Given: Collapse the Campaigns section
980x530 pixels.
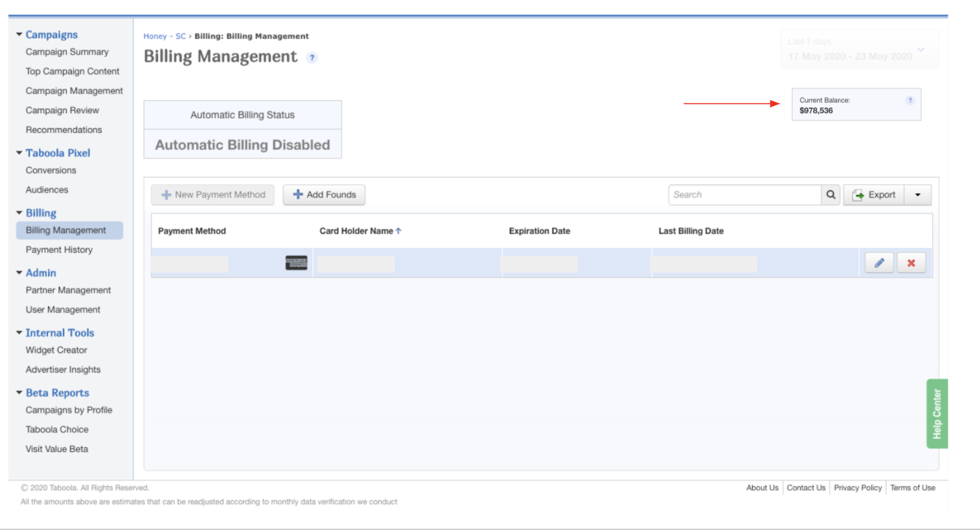Looking at the screenshot, I should 19,34.
